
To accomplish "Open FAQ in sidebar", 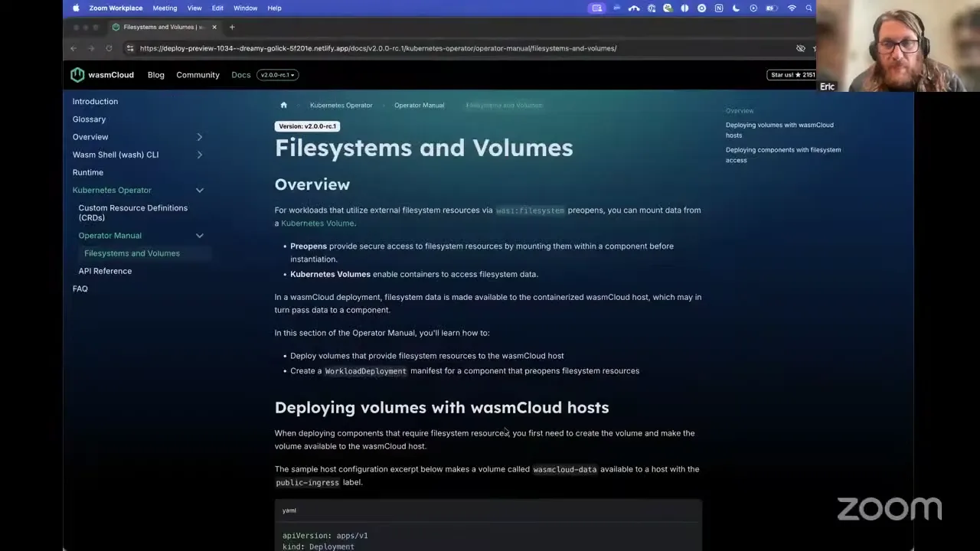I will (80, 289).
